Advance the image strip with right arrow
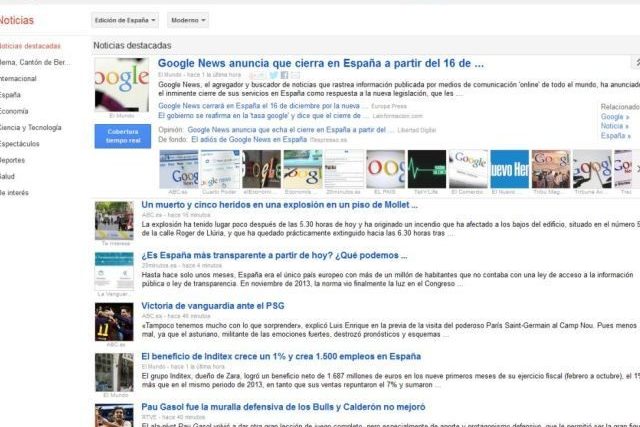This screenshot has width=640, height=427. [x=637, y=169]
